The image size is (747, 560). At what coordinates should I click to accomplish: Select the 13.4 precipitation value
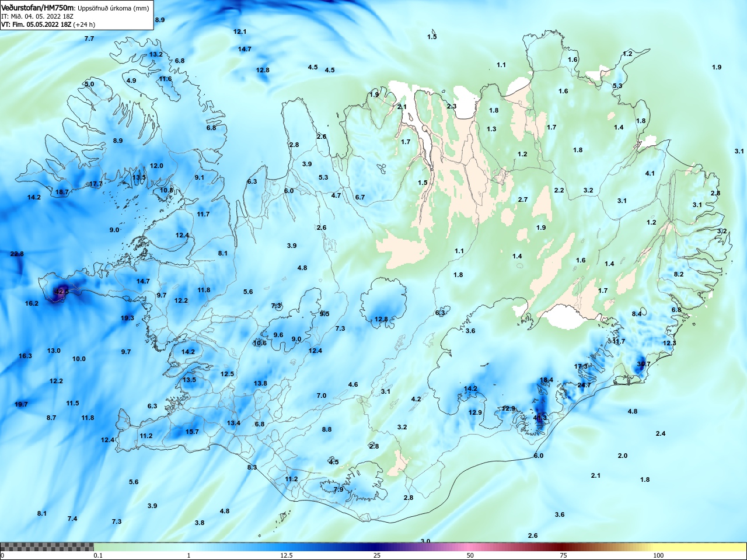[233, 423]
